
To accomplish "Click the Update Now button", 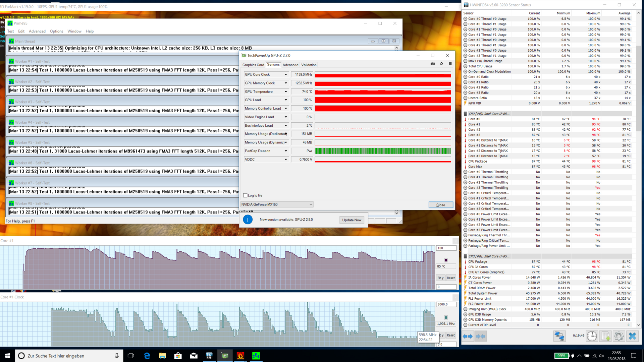I will 352,220.
